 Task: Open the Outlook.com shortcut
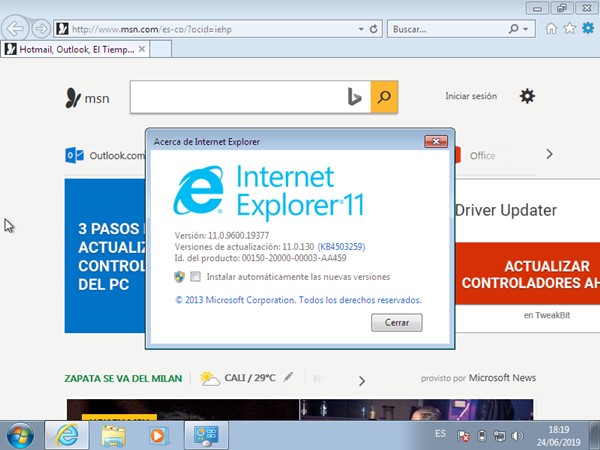pyautogui.click(x=105, y=155)
